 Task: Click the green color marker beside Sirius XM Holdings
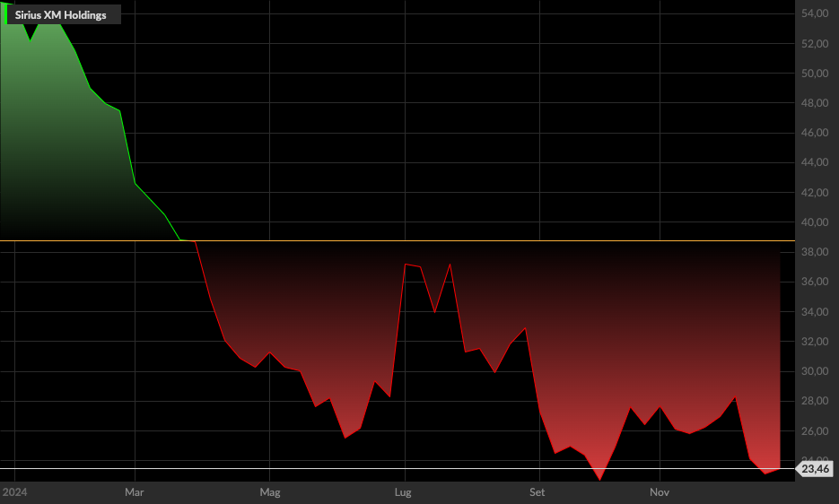point(6,14)
